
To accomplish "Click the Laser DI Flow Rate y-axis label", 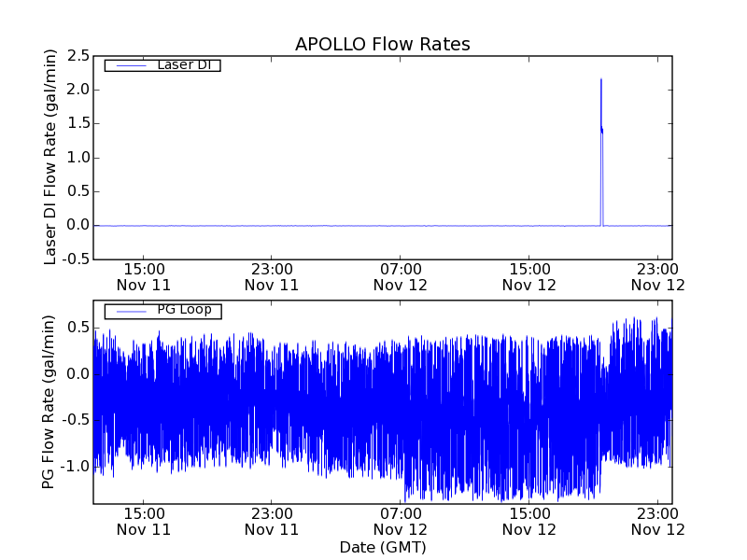I will point(51,157).
